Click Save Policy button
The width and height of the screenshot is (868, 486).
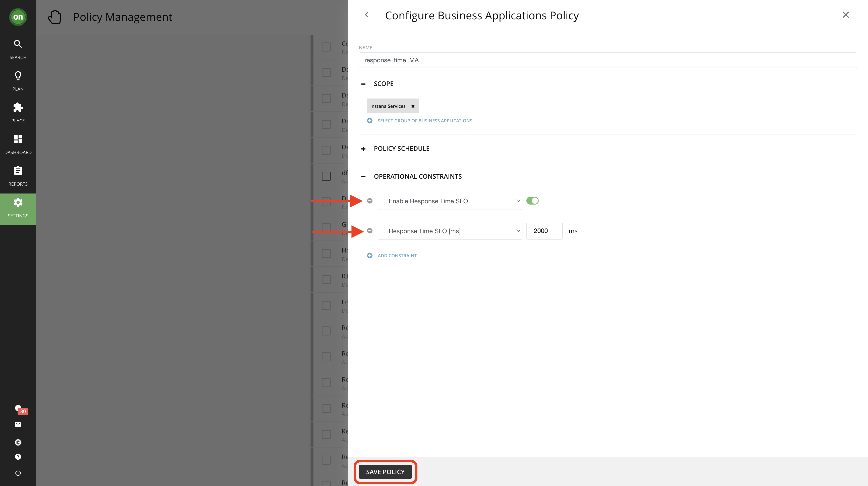click(385, 472)
